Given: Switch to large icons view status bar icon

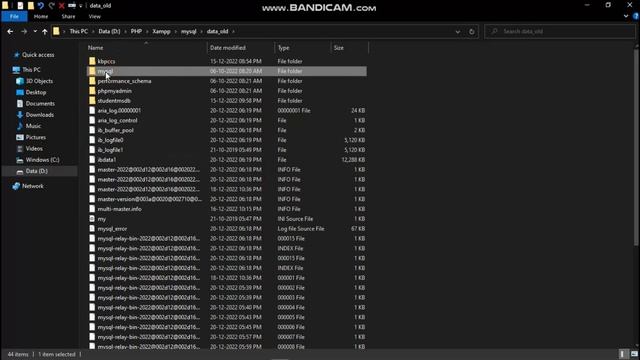Looking at the screenshot, I should [x=634, y=354].
